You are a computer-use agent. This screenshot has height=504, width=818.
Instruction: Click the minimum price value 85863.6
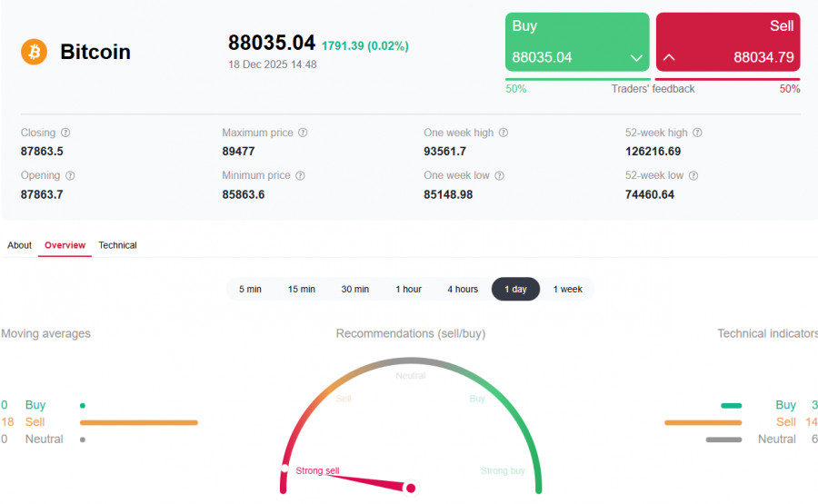[x=243, y=194]
